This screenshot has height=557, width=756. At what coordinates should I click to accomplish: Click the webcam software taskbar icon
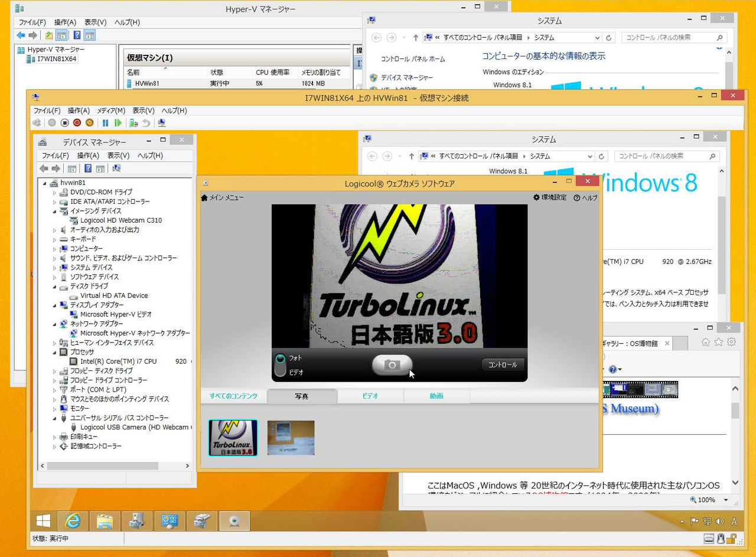234,520
